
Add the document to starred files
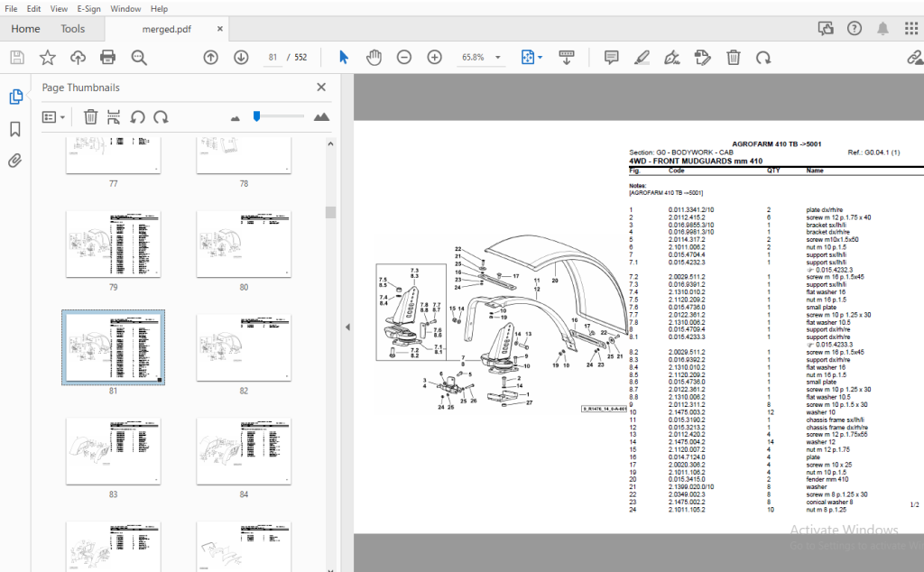pyautogui.click(x=47, y=57)
